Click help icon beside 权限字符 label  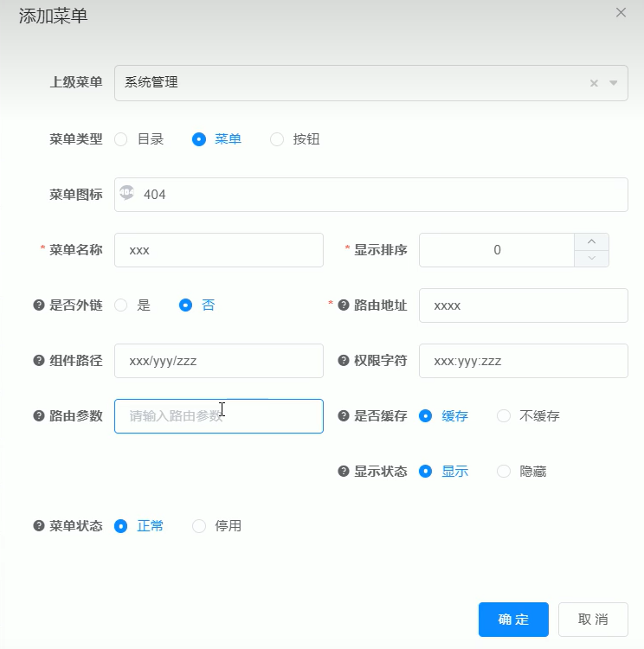(343, 360)
